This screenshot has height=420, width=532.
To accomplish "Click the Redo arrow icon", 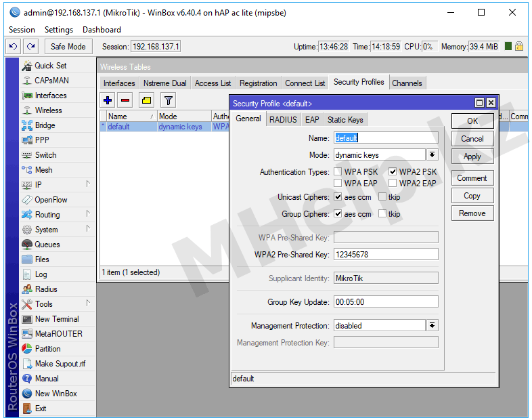I will [x=31, y=46].
